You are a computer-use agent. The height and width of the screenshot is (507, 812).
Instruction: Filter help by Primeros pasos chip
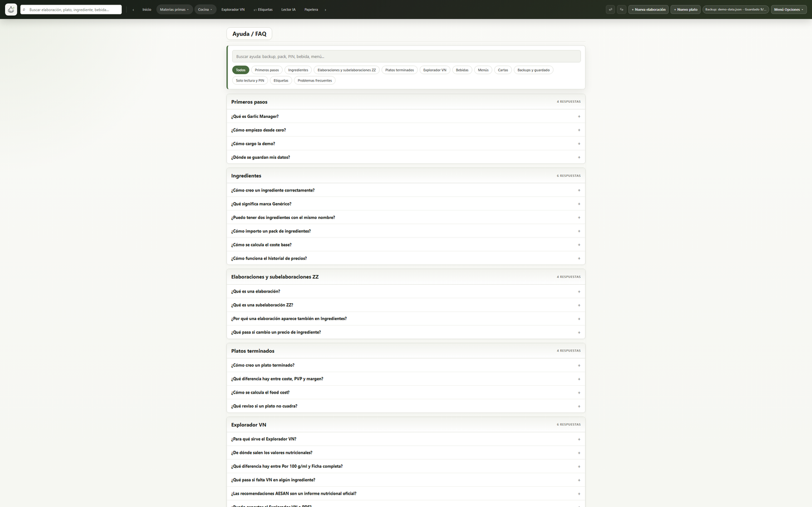(267, 70)
